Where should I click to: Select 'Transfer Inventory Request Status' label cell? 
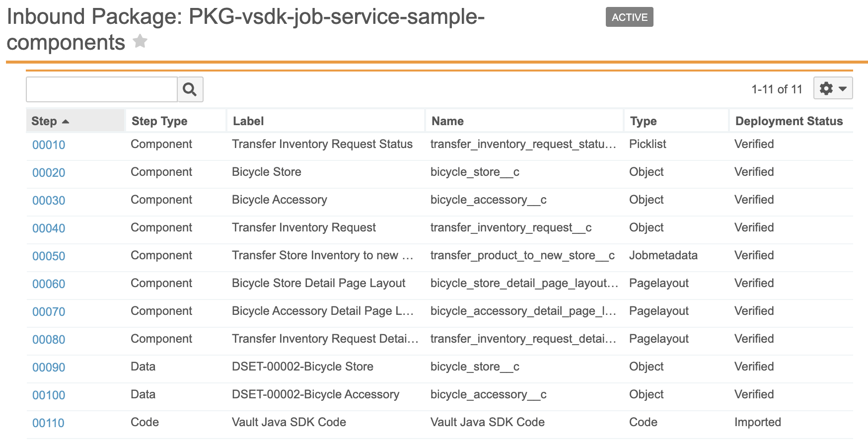click(x=322, y=144)
